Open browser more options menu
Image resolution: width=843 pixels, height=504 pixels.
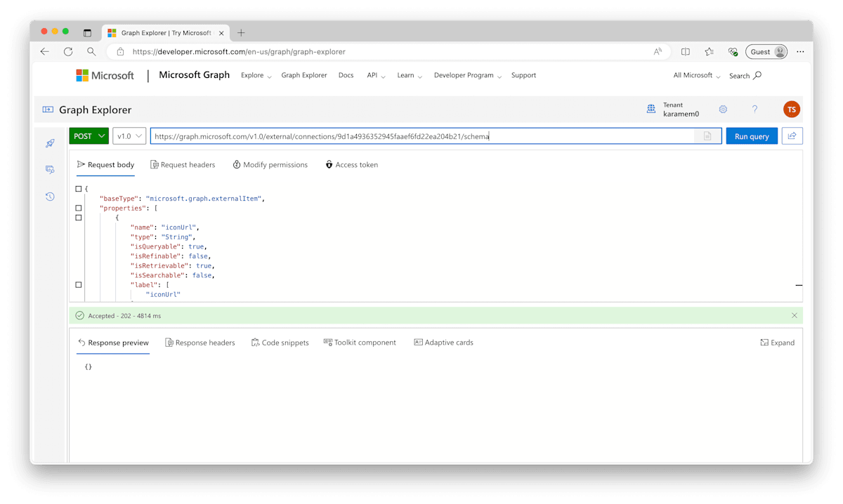coord(800,51)
